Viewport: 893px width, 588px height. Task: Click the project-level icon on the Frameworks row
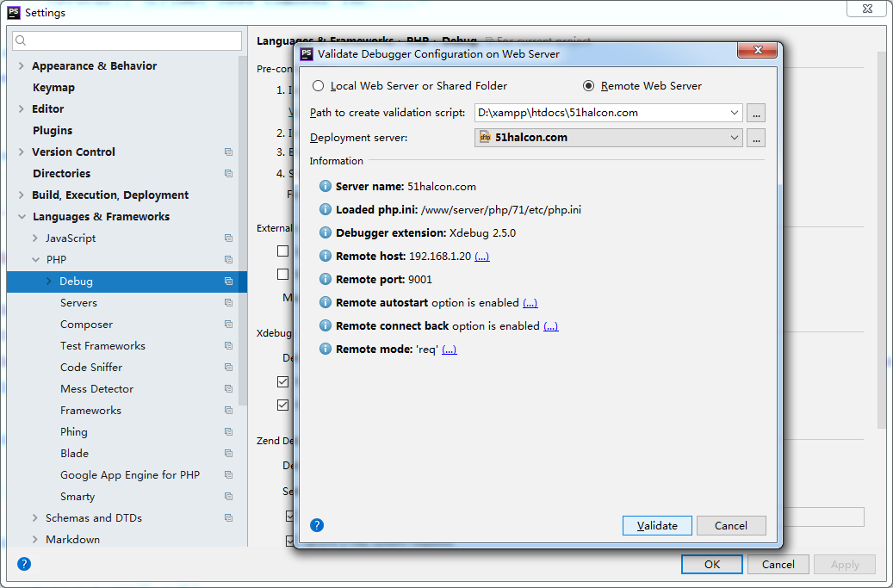(228, 411)
